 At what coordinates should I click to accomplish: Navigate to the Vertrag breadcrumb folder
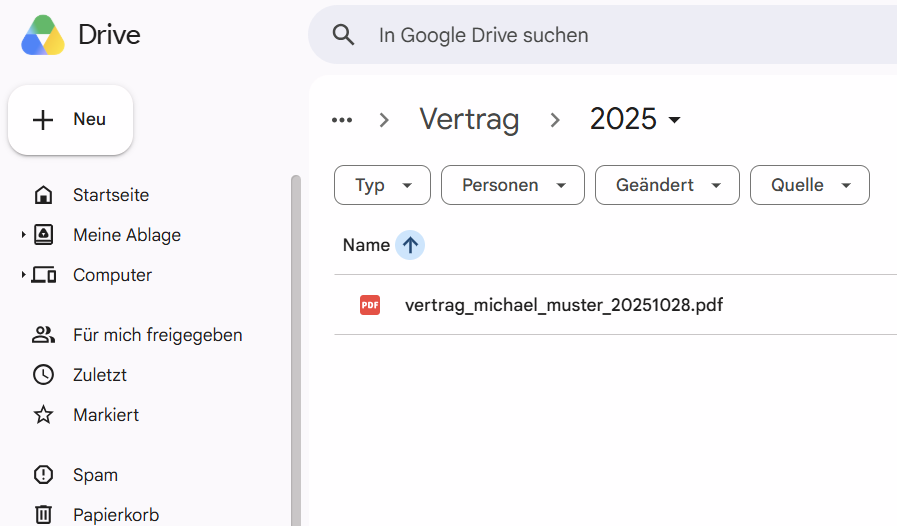tap(469, 120)
